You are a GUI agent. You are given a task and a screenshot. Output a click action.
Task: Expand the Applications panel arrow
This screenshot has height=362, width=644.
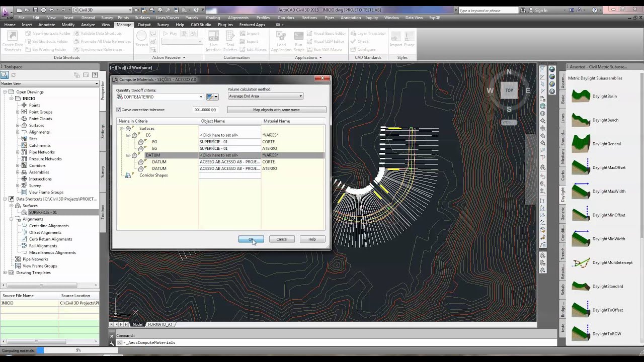tap(320, 57)
